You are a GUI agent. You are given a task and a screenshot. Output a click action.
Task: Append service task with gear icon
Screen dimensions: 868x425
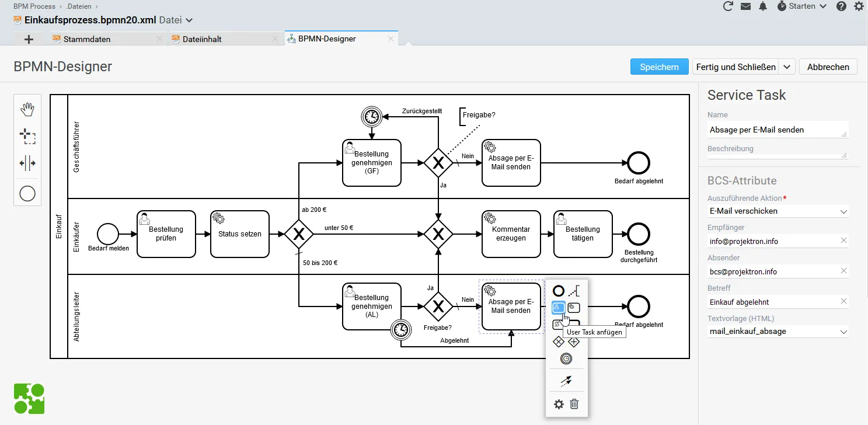click(574, 307)
